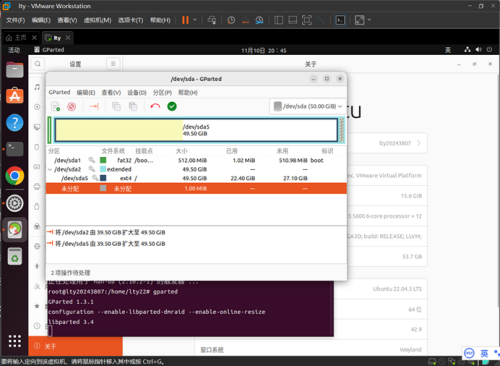Pause the virtual machine in VMware toolbar
The height and width of the screenshot is (366, 500).
(185, 20)
